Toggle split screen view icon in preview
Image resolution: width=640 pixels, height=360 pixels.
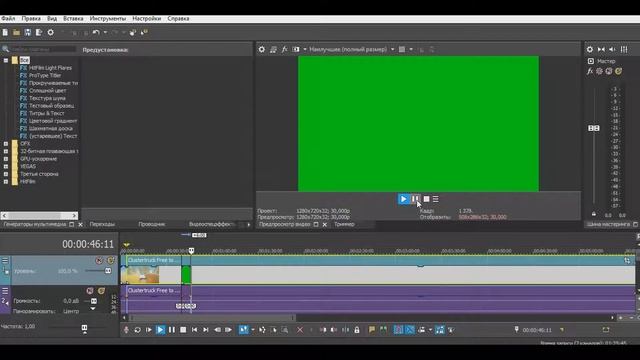(296, 49)
